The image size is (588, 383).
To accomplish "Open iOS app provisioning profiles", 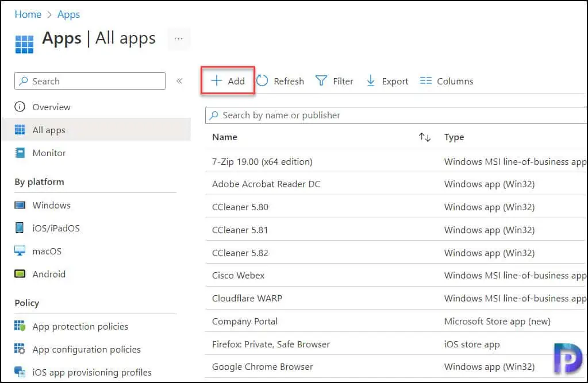I will pos(92,372).
